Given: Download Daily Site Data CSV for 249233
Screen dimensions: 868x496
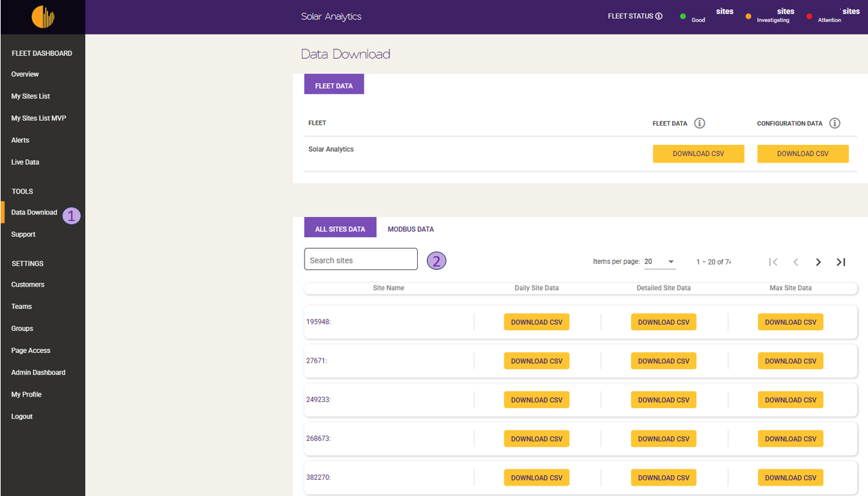Looking at the screenshot, I should 537,400.
